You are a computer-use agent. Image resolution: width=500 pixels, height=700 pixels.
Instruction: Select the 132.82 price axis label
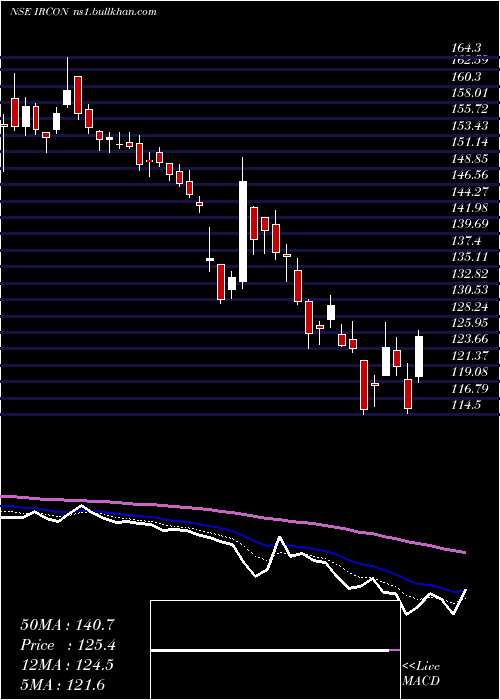470,274
